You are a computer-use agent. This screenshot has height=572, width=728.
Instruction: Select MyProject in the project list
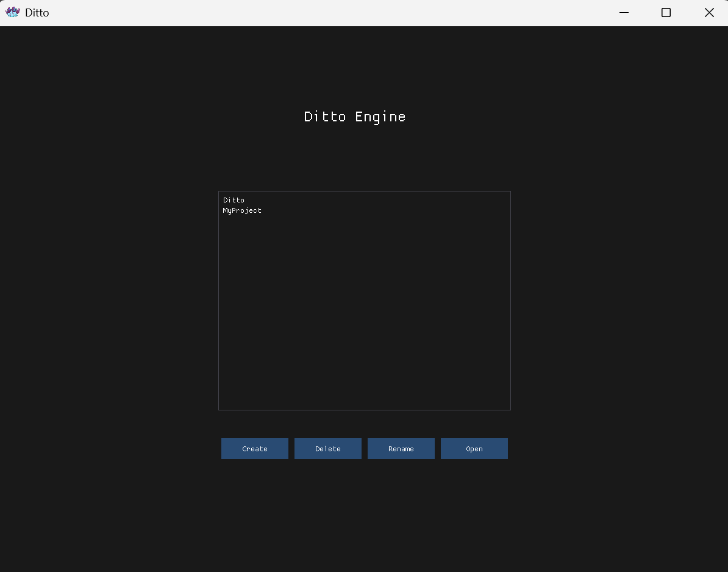tap(242, 211)
